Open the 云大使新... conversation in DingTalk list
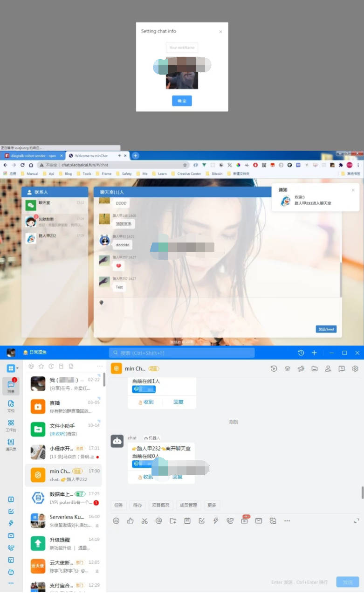 click(63, 566)
